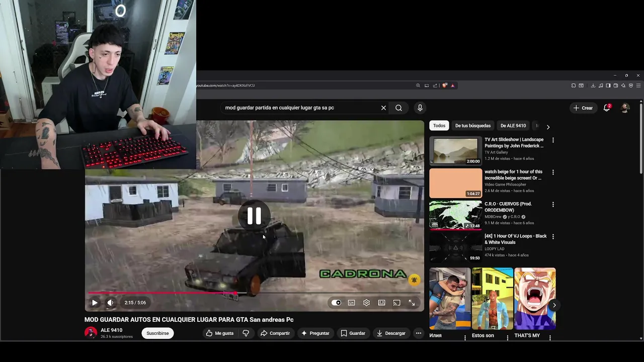Open the VJ Loops video title
The height and width of the screenshot is (362, 644).
[515, 239]
